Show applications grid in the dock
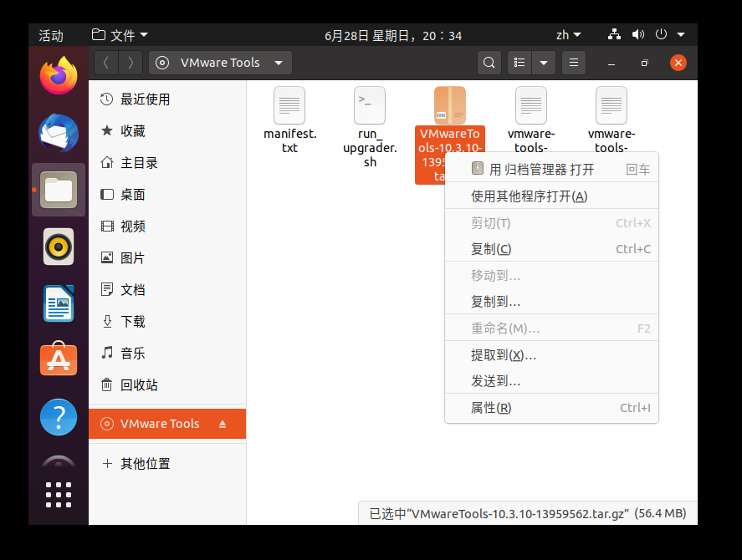 pos(59,494)
